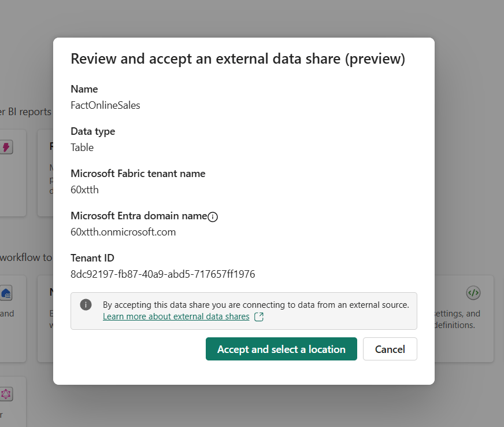Click the Tenant ID GUID value
Screen dimensions: 504x427
[162, 274]
